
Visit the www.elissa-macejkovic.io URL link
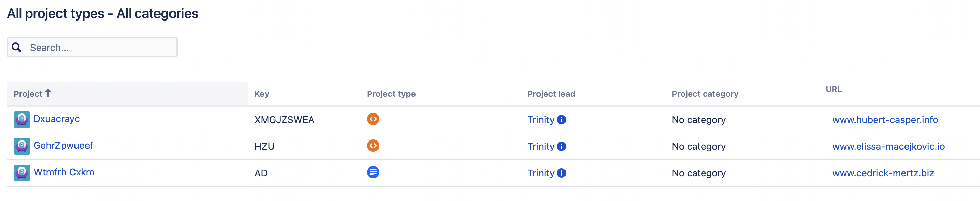[x=888, y=147]
